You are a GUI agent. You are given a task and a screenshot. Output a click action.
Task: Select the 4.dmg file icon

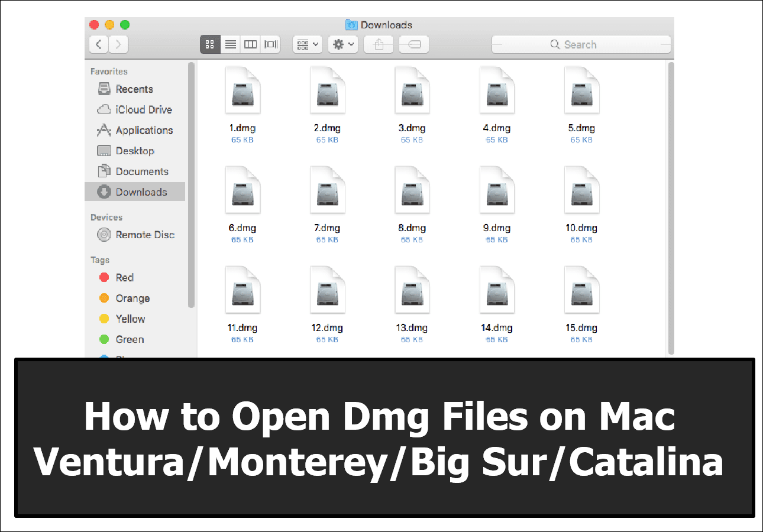(497, 90)
